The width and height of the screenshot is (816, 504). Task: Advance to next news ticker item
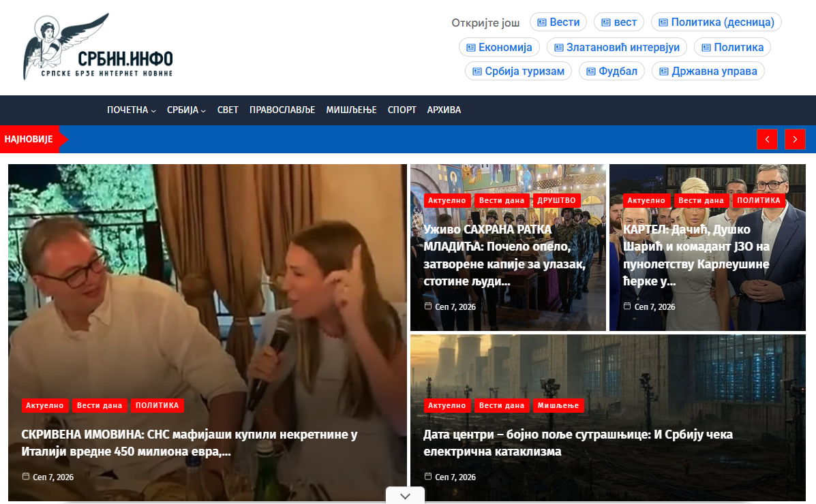coord(795,140)
